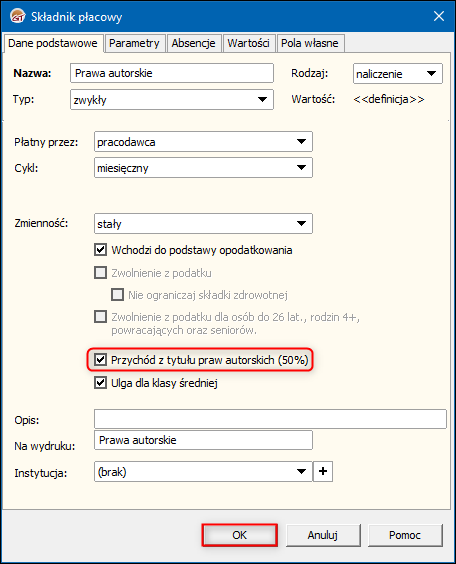Toggle Wchodzi do podstawy opodatkowania checkbox

[x=100, y=250]
